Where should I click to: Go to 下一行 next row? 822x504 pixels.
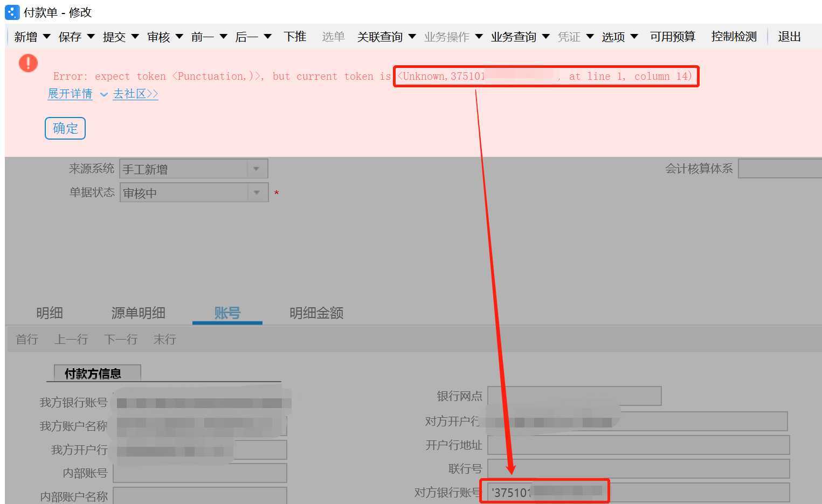(121, 339)
